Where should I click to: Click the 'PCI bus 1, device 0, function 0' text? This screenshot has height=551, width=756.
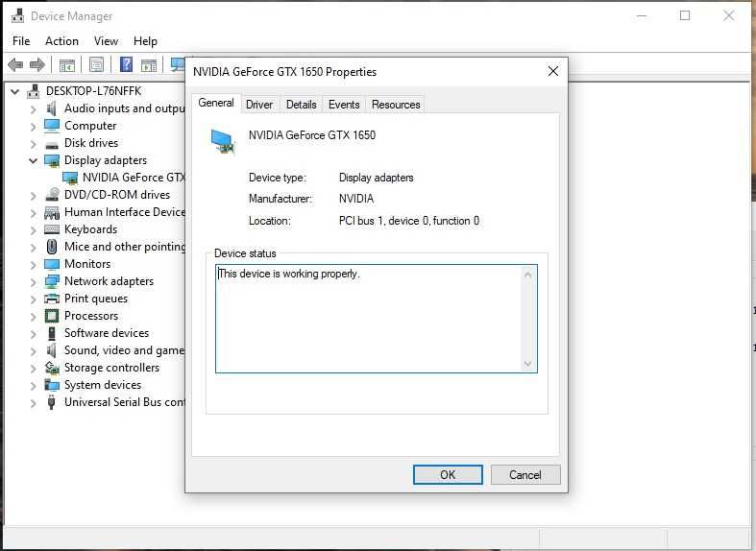click(x=409, y=221)
